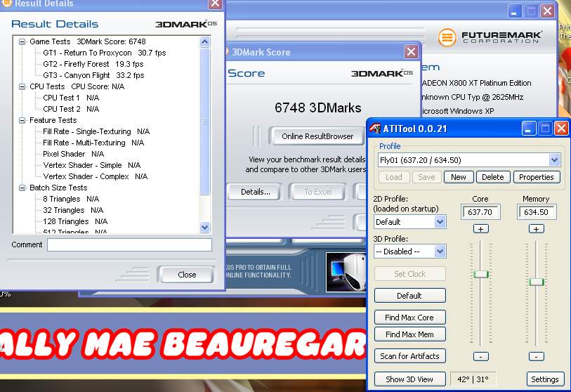Select Vertex Shader - Simple row

coord(91,165)
